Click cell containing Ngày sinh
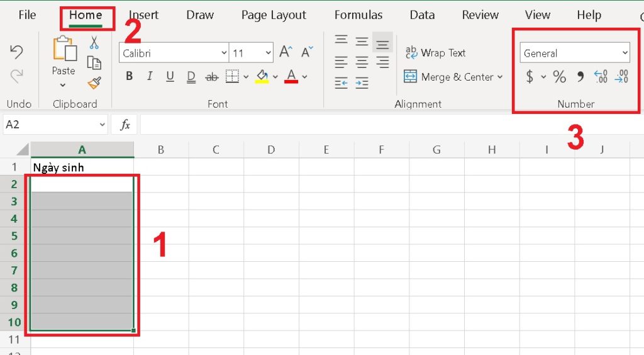 tap(82, 167)
